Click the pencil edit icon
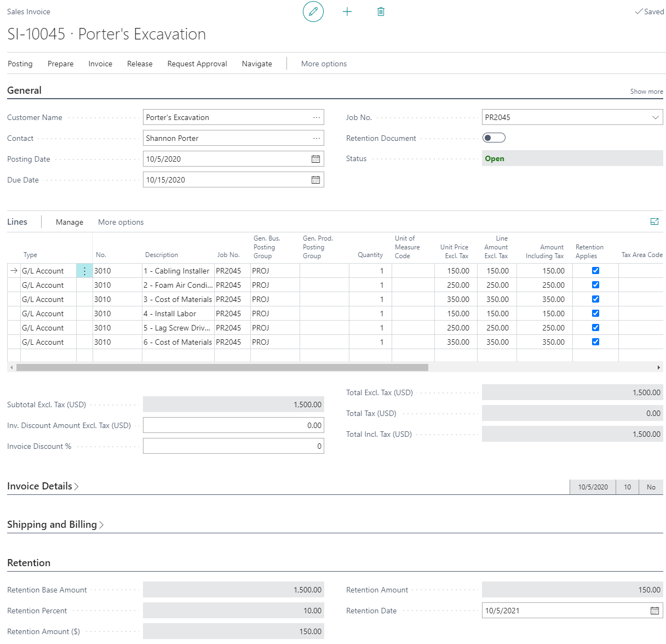 click(313, 12)
